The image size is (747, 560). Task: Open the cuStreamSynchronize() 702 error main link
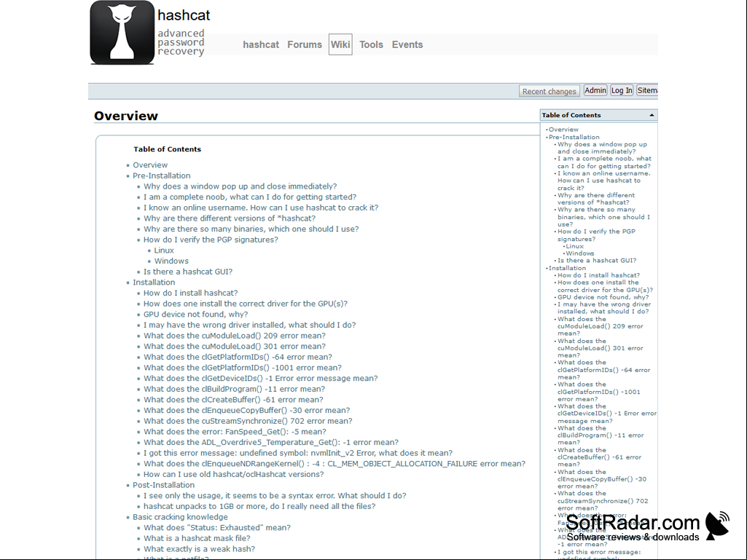248,421
